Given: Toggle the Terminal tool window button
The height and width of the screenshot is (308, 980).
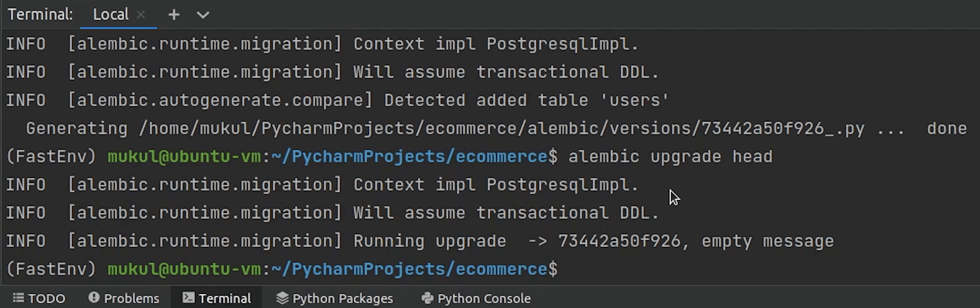Looking at the screenshot, I should click(217, 298).
